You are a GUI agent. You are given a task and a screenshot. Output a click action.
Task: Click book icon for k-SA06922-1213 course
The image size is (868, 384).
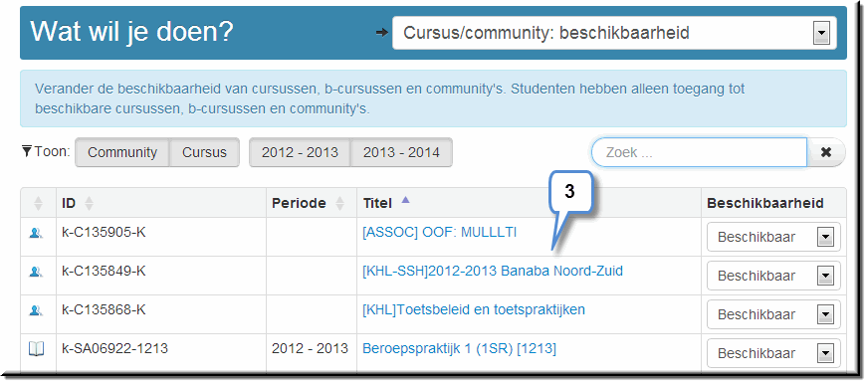pos(36,349)
